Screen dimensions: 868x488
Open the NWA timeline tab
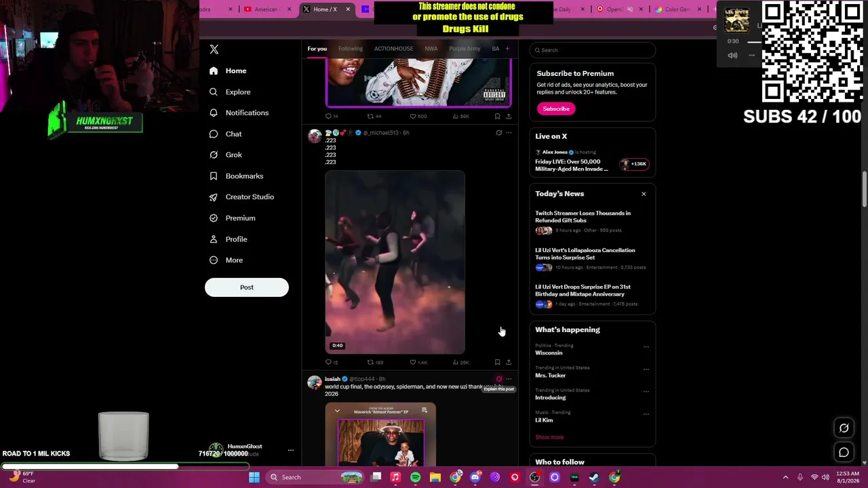pyautogui.click(x=431, y=49)
